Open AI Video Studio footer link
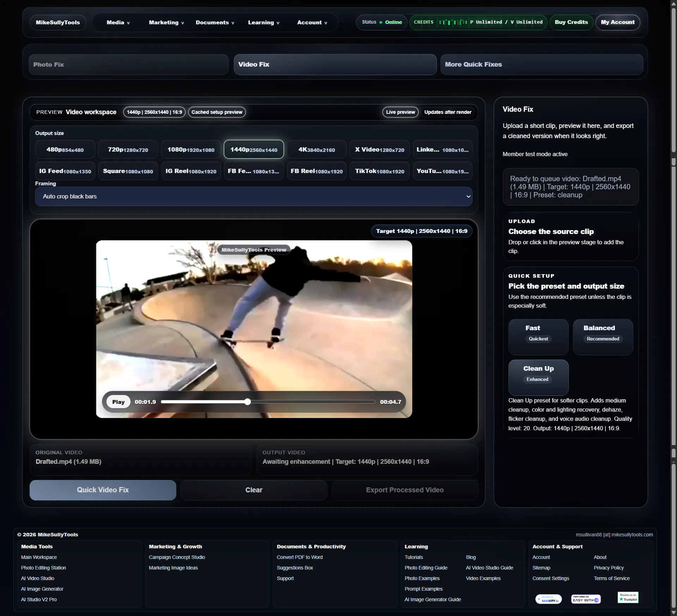 (x=37, y=578)
